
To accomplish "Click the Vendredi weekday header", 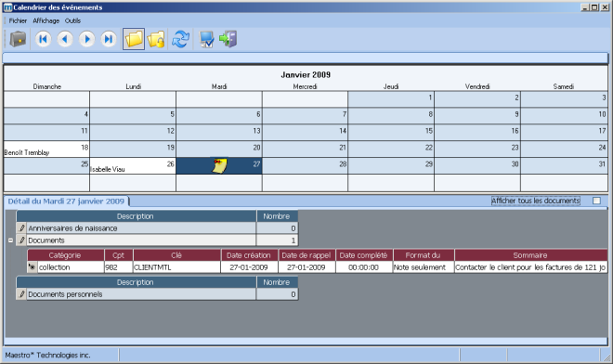I will click(x=477, y=86).
